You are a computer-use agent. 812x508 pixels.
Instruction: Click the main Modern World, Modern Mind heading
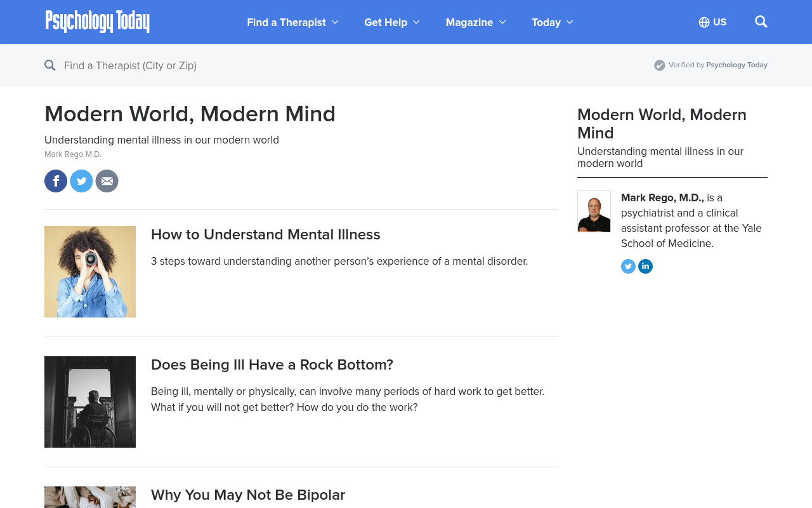(190, 114)
